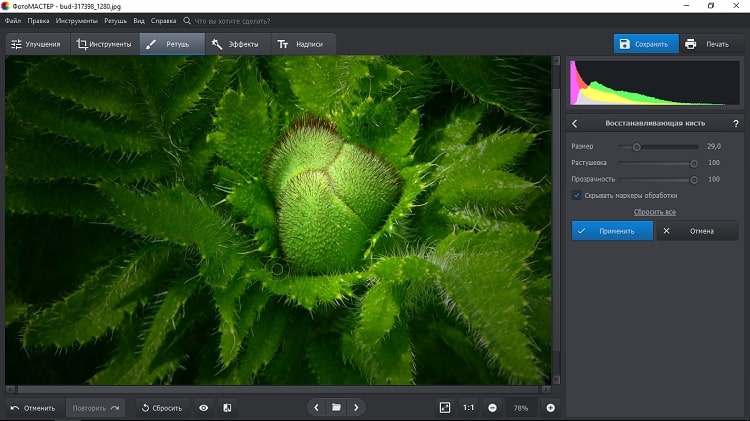750x421 pixels.
Task: Click the back arrow beside Восстанавливающая кисть
Action: coord(575,123)
